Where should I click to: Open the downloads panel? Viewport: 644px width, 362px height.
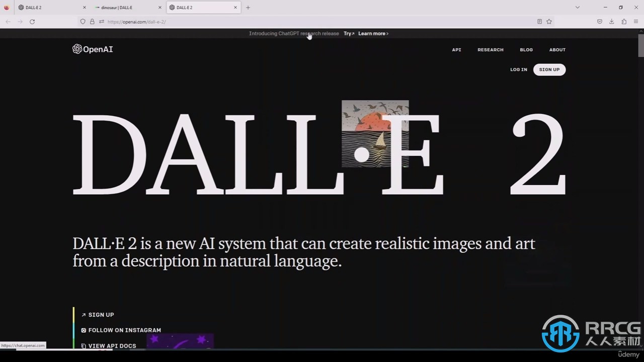pos(612,22)
